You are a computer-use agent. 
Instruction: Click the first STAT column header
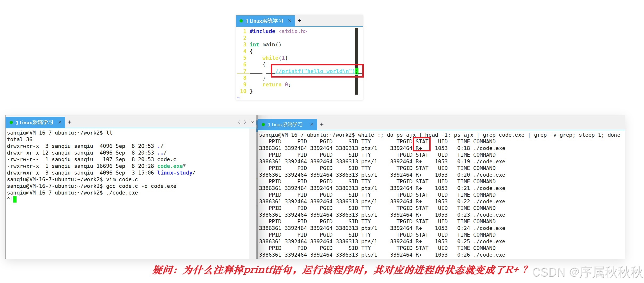point(422,141)
